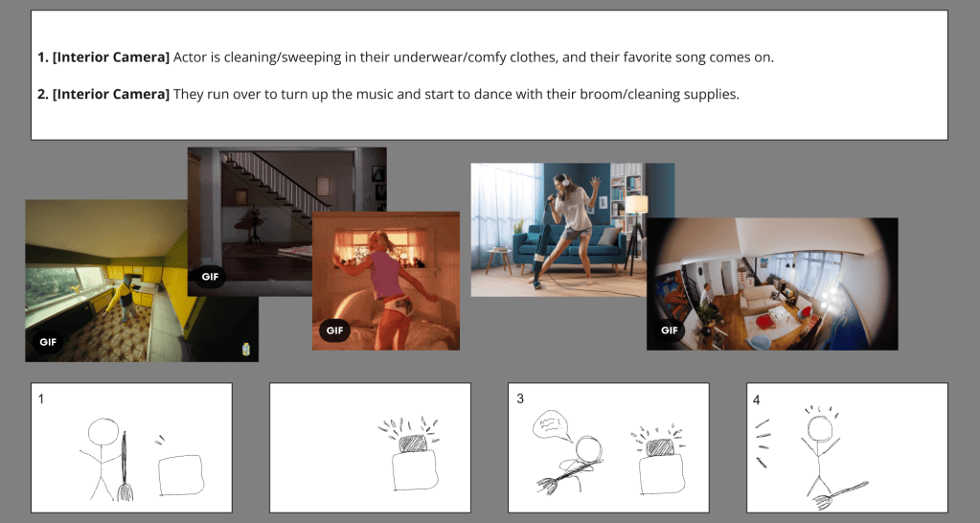
Task: Click the step 2 text about turning up music
Action: click(x=456, y=94)
